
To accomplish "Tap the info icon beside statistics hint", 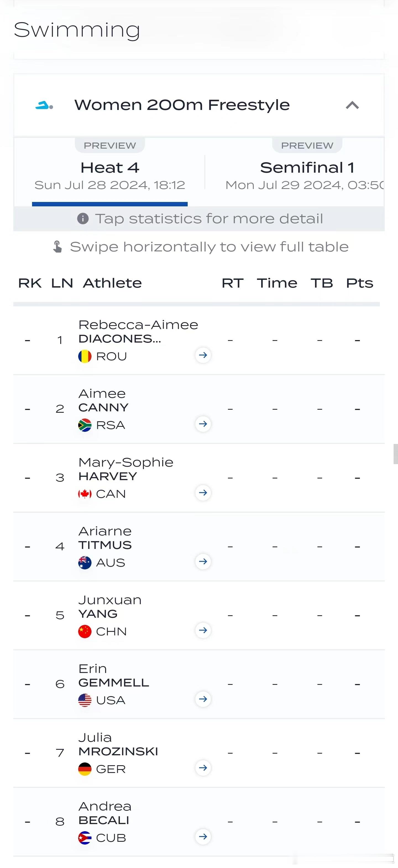I will pyautogui.click(x=83, y=219).
